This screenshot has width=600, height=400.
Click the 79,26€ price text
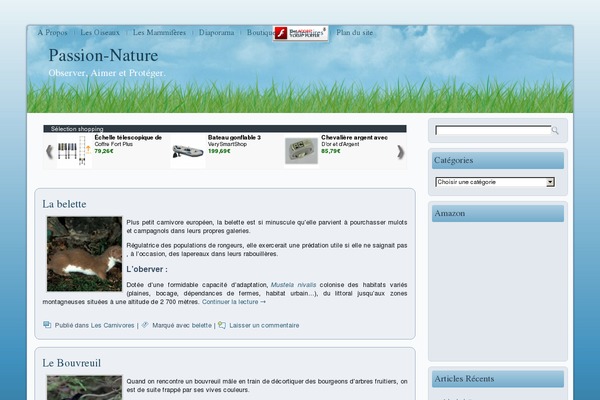[104, 151]
